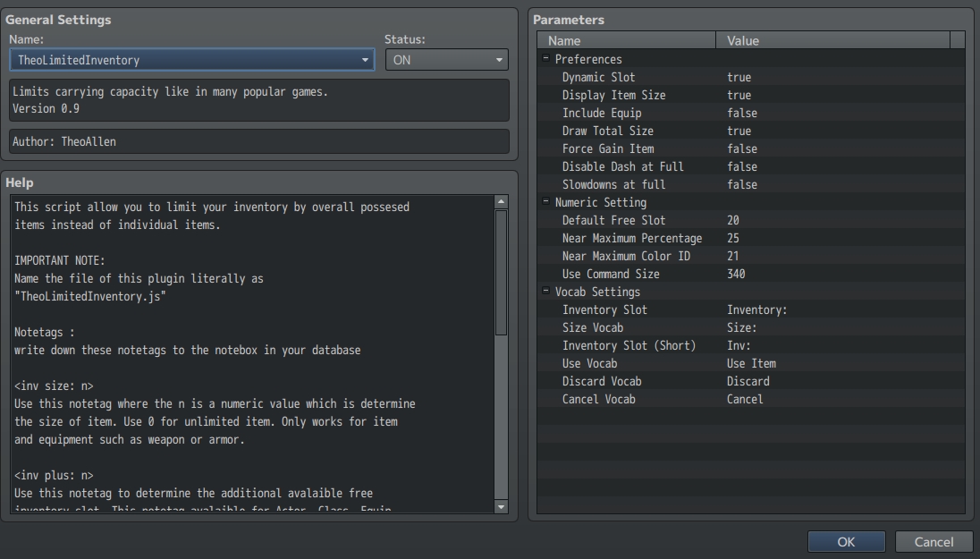980x559 pixels.
Task: Click the value 25 for Near Maximum Percentage
Action: [x=732, y=238]
